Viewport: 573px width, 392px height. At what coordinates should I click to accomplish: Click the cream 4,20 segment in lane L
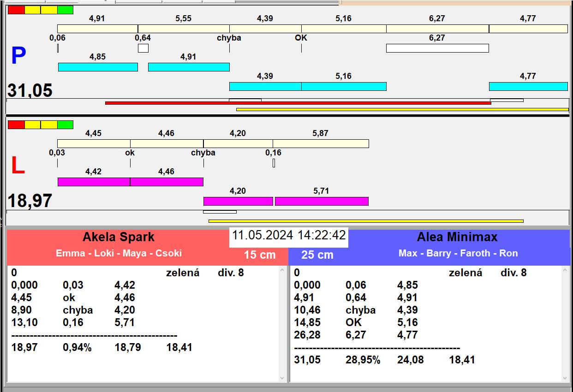pyautogui.click(x=238, y=143)
